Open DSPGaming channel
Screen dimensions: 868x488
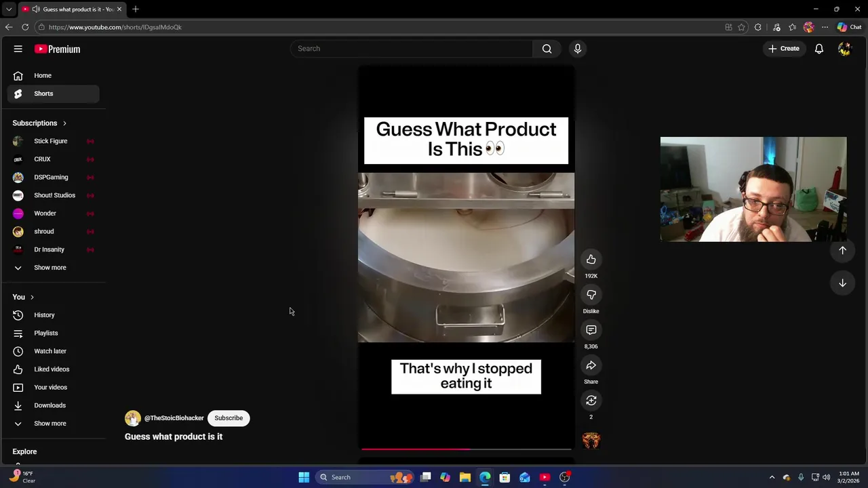click(54, 177)
